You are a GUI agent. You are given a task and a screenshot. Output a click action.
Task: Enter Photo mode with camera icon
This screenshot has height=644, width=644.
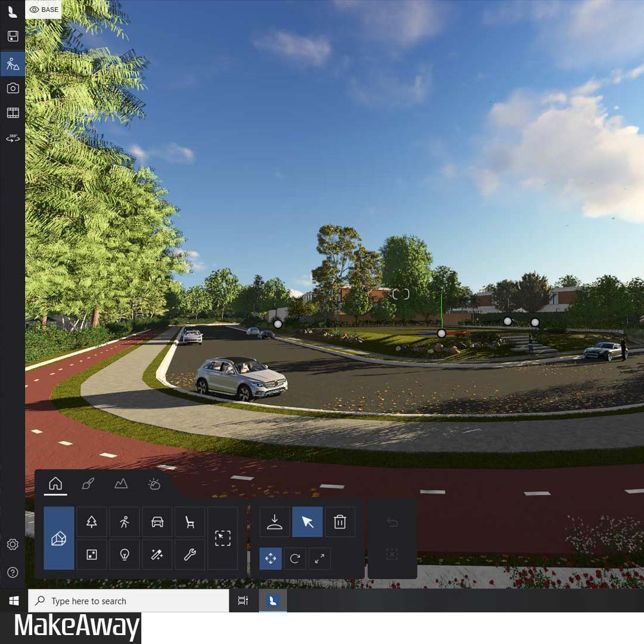[13, 88]
